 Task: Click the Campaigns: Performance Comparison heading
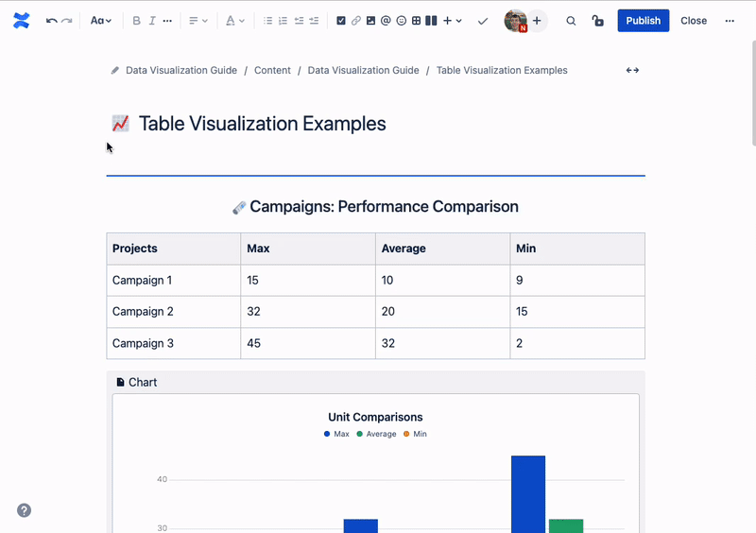click(385, 206)
